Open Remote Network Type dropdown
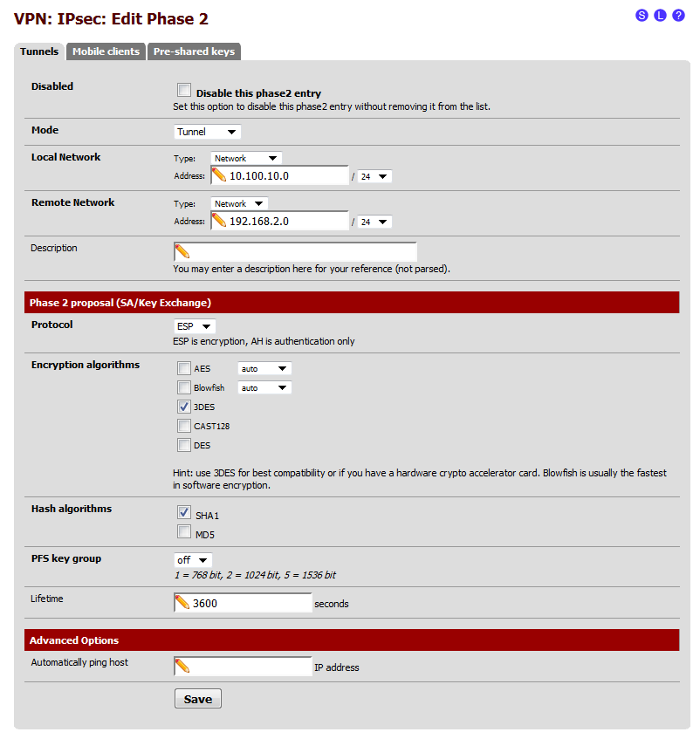 pyautogui.click(x=239, y=203)
